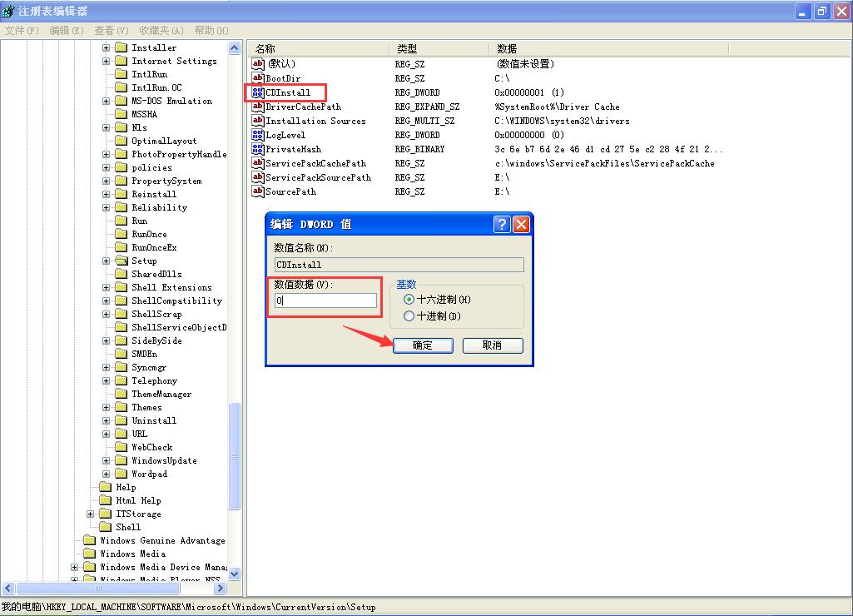This screenshot has width=853, height=616.
Task: Click the tree horizontal scrollbar thumb
Action: point(98,589)
